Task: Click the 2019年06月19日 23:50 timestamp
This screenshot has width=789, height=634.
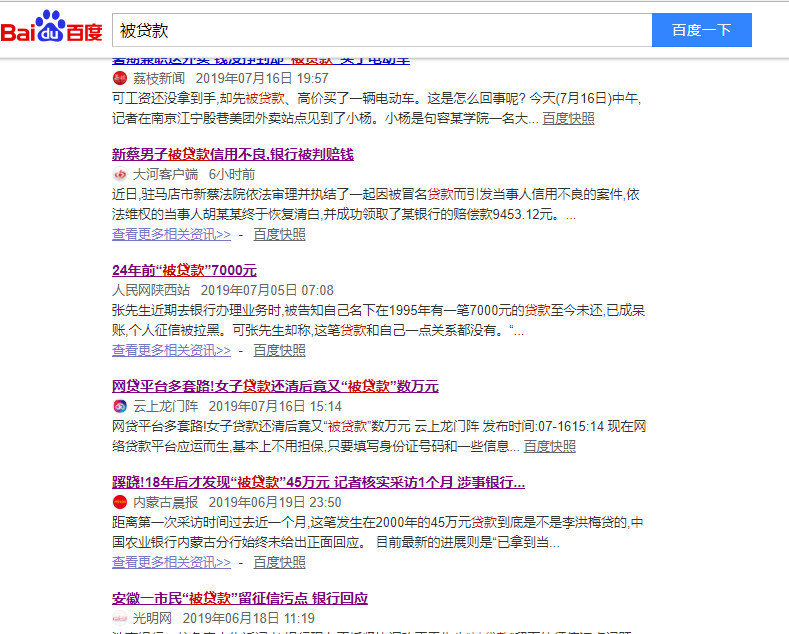Action: (x=275, y=502)
